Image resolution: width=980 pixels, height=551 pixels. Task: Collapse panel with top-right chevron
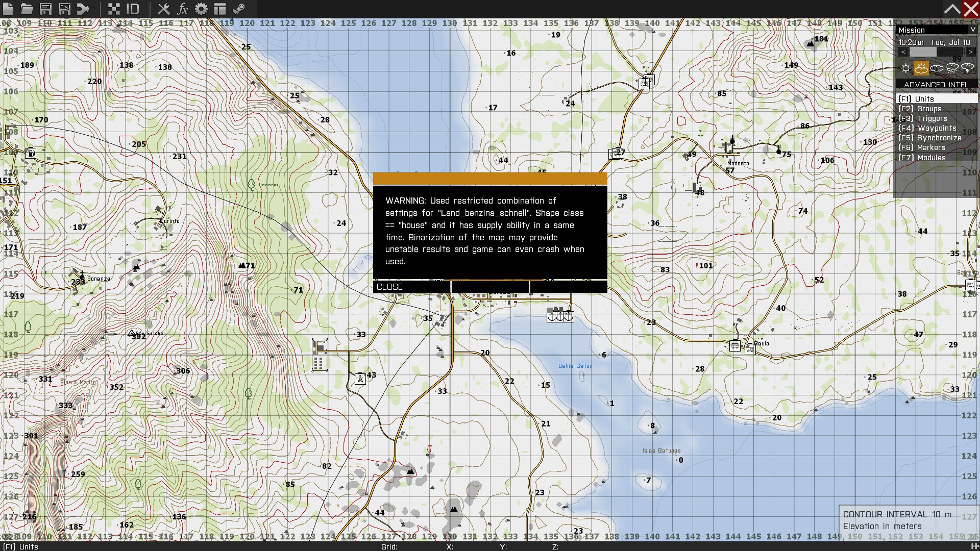951,9
